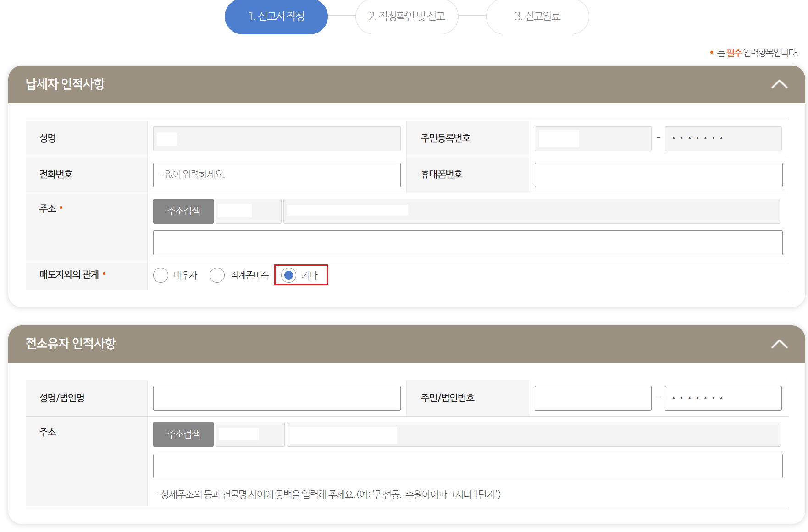Screen dimensions: 808x532
Task: Click taxpayer postal code field
Action: (249, 211)
